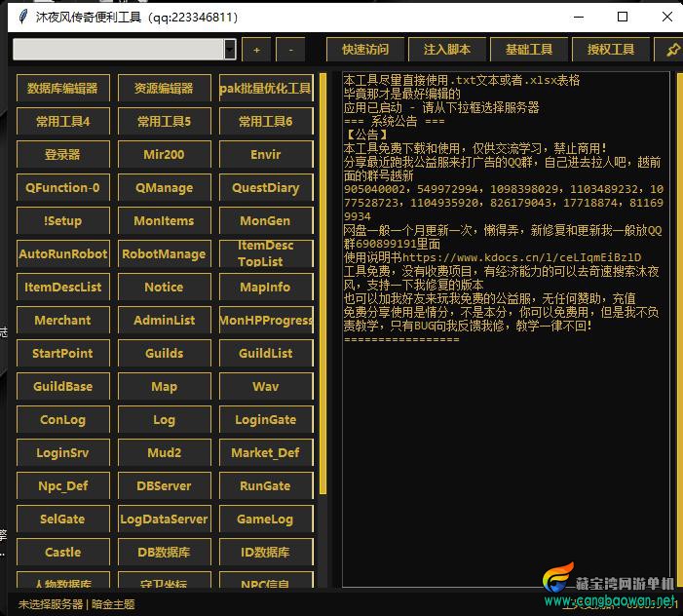The height and width of the screenshot is (616, 683).
Task: Click the GuildBase button
Action: [x=62, y=386]
